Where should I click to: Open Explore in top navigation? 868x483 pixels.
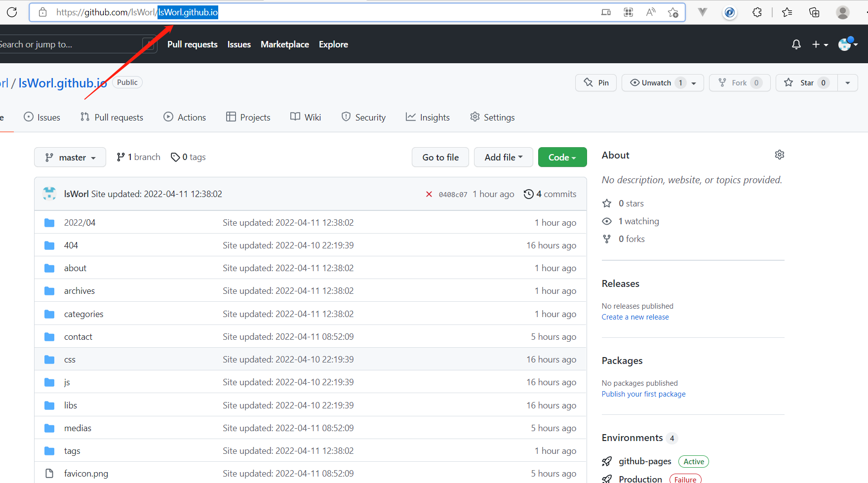[x=333, y=44]
